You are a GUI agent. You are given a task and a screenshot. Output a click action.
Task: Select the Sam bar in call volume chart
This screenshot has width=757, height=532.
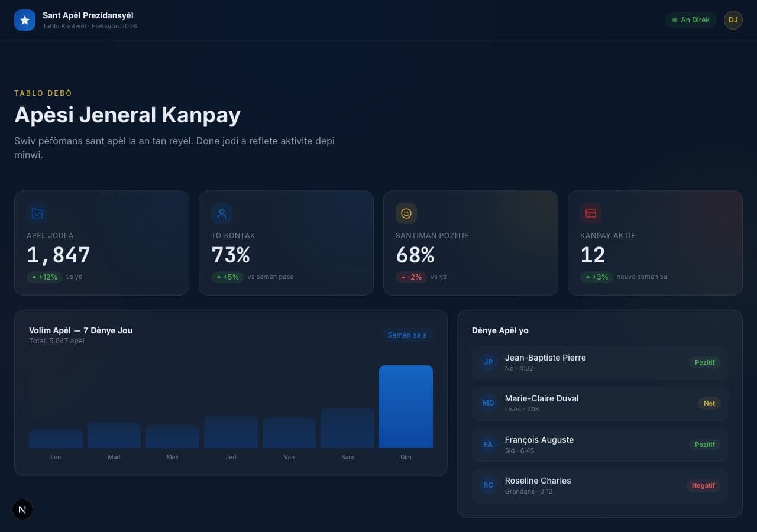pos(347,428)
